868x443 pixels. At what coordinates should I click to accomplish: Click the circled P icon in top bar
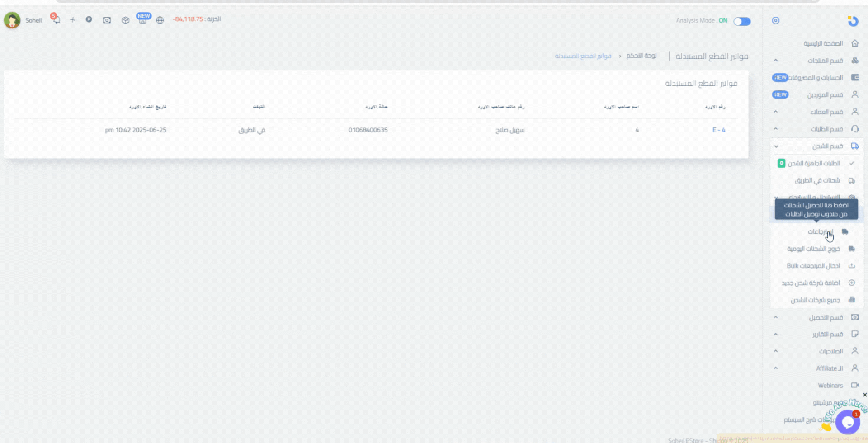point(89,19)
